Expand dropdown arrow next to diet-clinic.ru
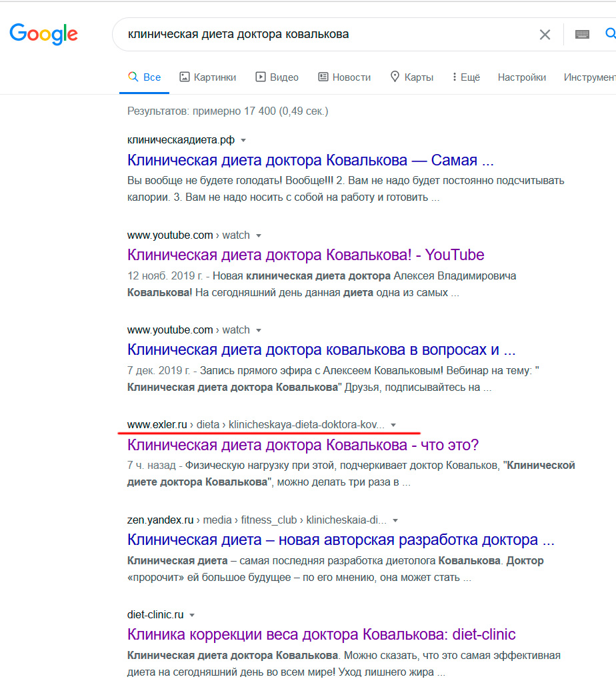The width and height of the screenshot is (616, 685). [x=192, y=615]
